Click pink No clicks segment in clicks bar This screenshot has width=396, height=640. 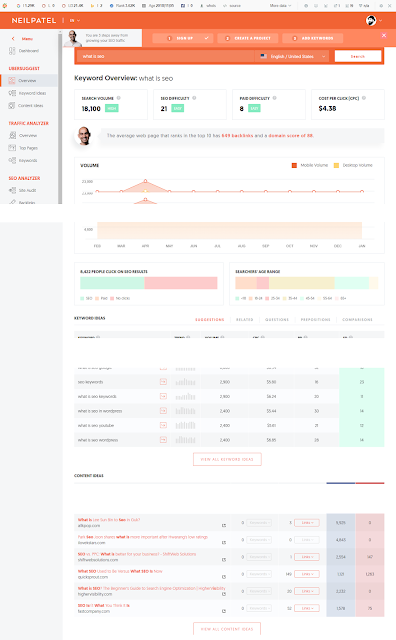click(x=181, y=283)
